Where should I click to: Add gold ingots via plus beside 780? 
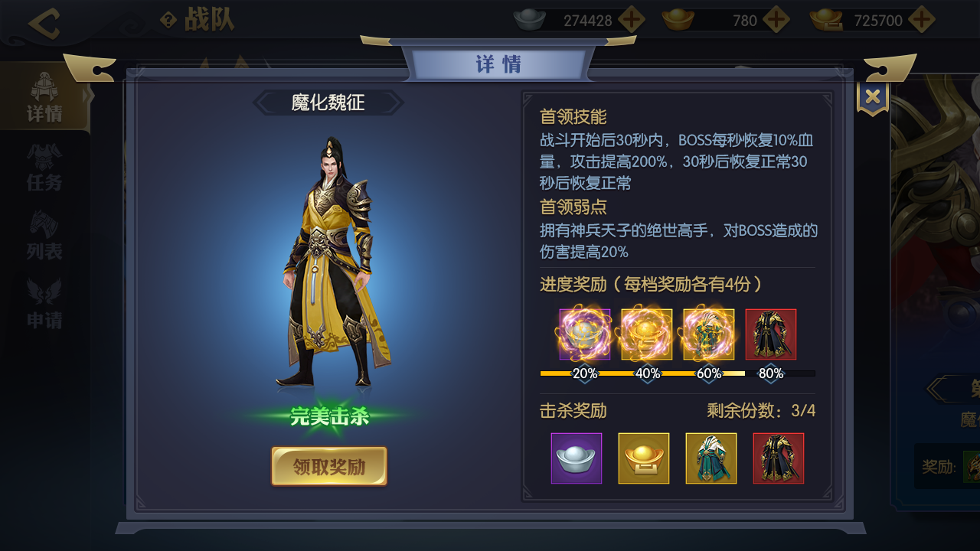click(776, 20)
